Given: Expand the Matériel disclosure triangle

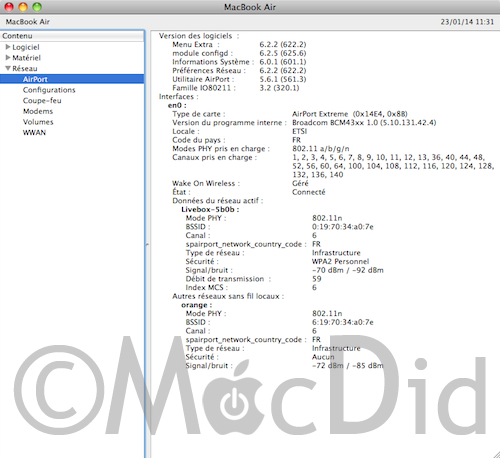Looking at the screenshot, I should click(8, 58).
